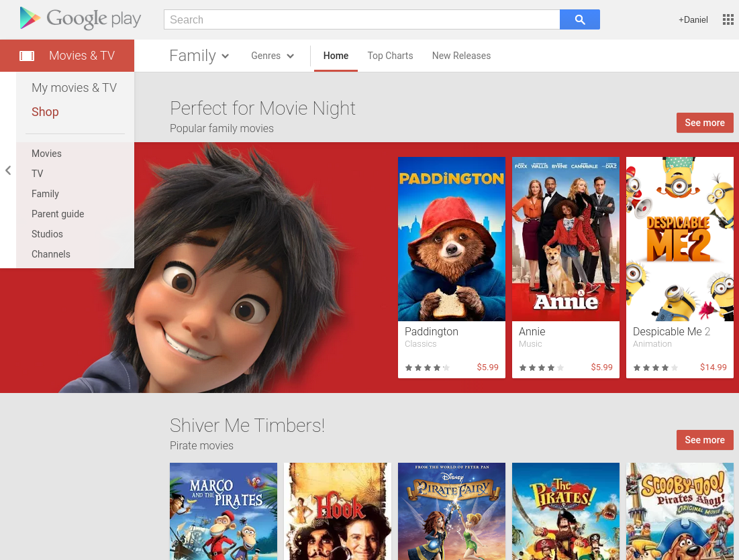Click the Perfect for Movie Night heading
Viewport: 739px width, 560px height.
tap(262, 109)
